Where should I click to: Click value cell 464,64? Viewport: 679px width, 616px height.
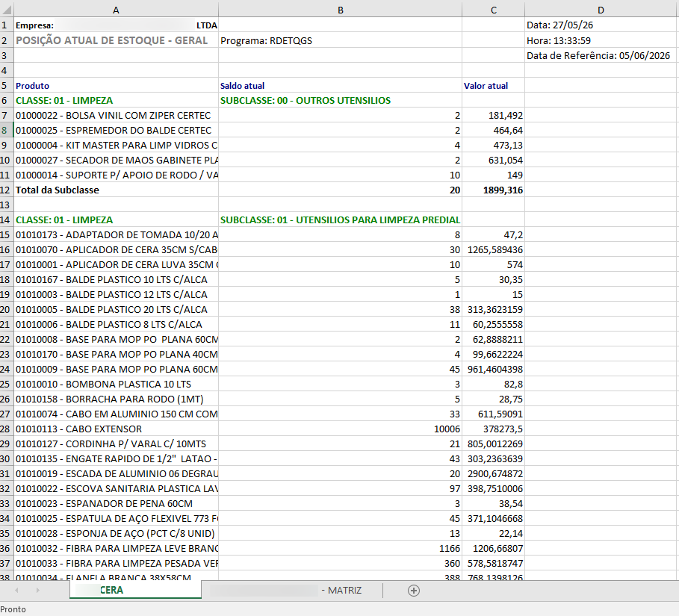pyautogui.click(x=493, y=131)
